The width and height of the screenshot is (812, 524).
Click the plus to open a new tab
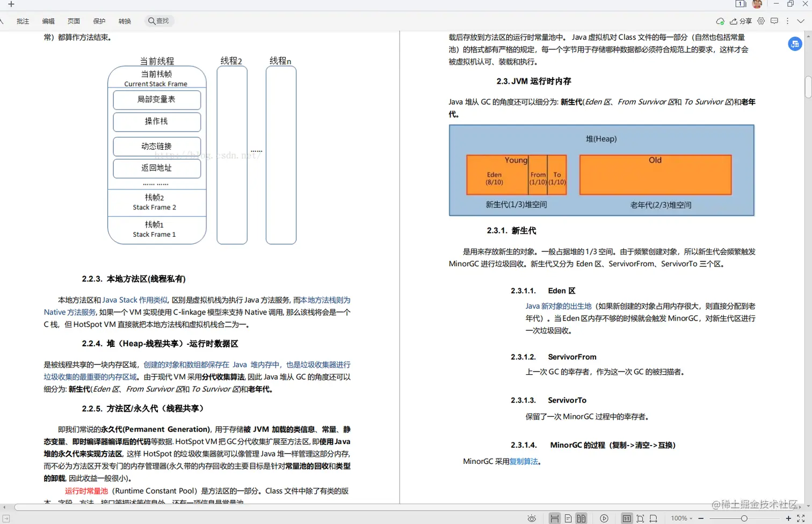tap(12, 5)
